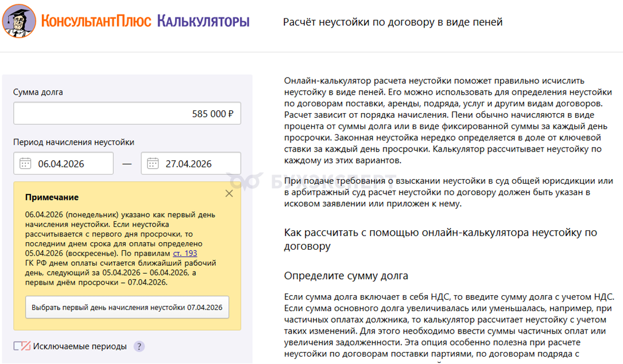Choose first penalty day 07.04.2026 button
This screenshot has height=364, width=623.
(x=127, y=307)
